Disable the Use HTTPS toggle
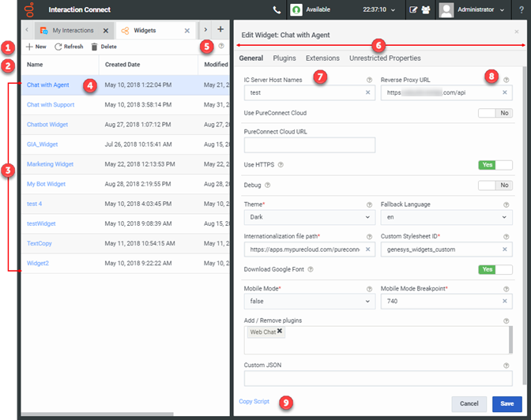 [495, 165]
